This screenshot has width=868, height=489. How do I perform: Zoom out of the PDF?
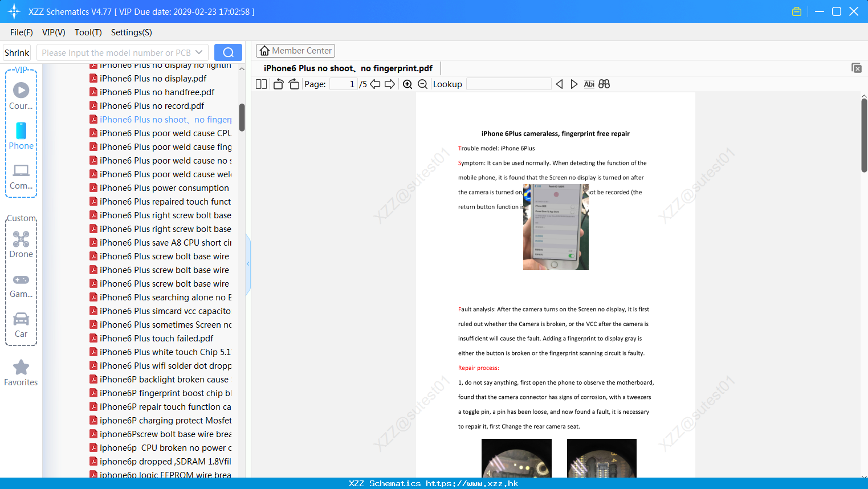[x=422, y=84]
